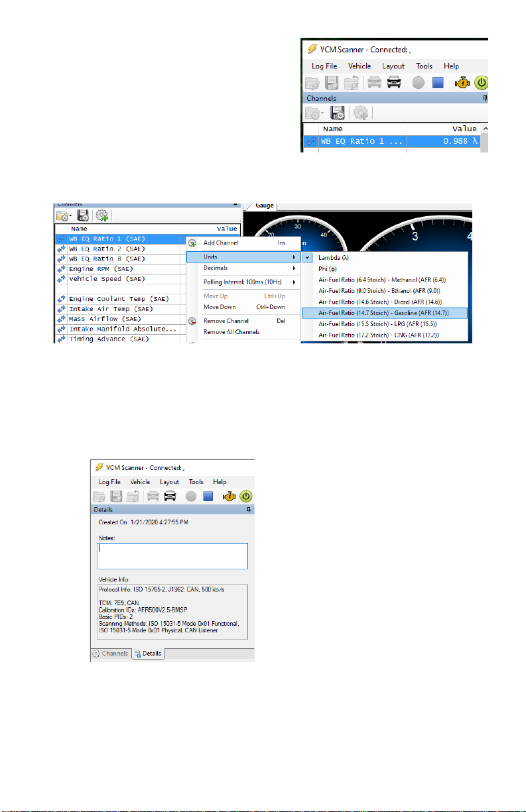Click inside the Notes text box
The width and height of the screenshot is (526, 812).
point(172,556)
